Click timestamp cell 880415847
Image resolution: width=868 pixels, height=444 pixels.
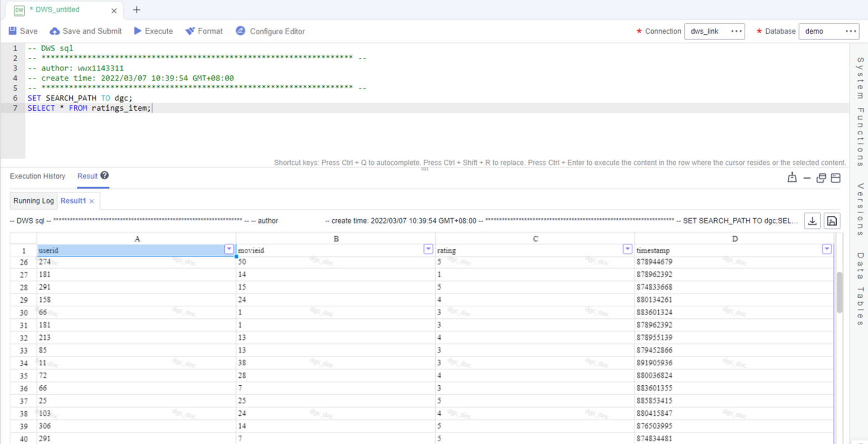(735, 413)
